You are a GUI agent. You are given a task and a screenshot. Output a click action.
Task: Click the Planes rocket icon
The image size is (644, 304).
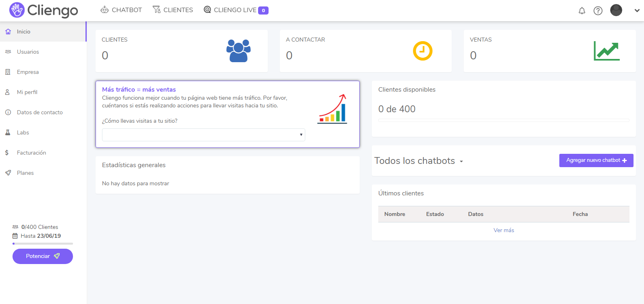click(x=8, y=173)
